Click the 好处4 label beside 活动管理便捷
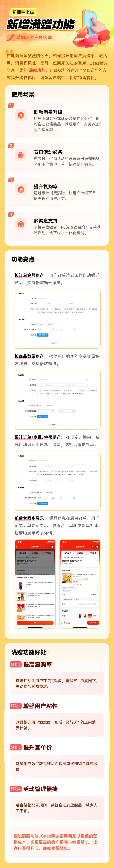The image size is (114, 868). 16,789
